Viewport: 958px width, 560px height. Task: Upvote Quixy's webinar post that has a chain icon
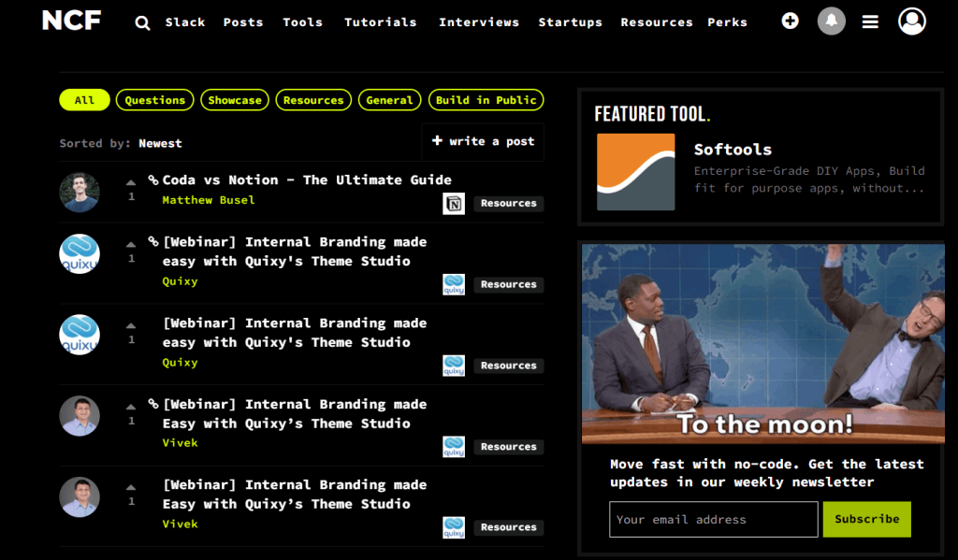click(131, 244)
